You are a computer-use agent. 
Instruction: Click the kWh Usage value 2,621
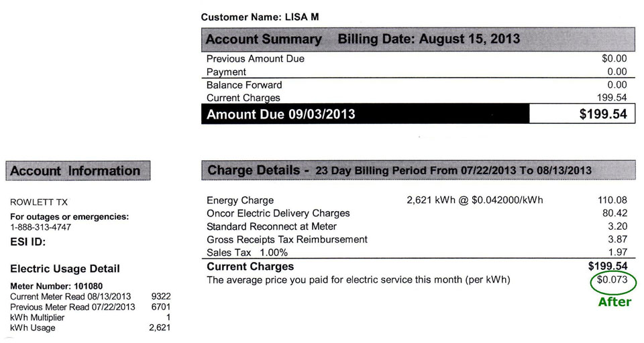pos(160,328)
